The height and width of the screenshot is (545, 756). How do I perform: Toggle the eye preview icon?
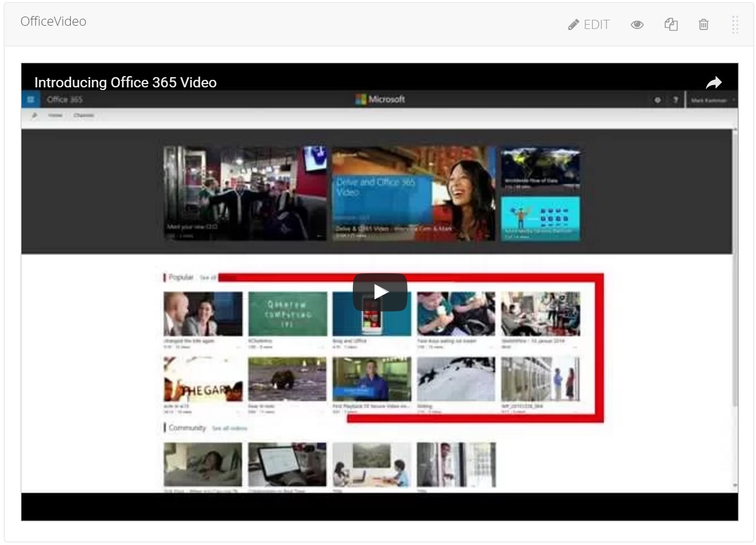tap(637, 25)
